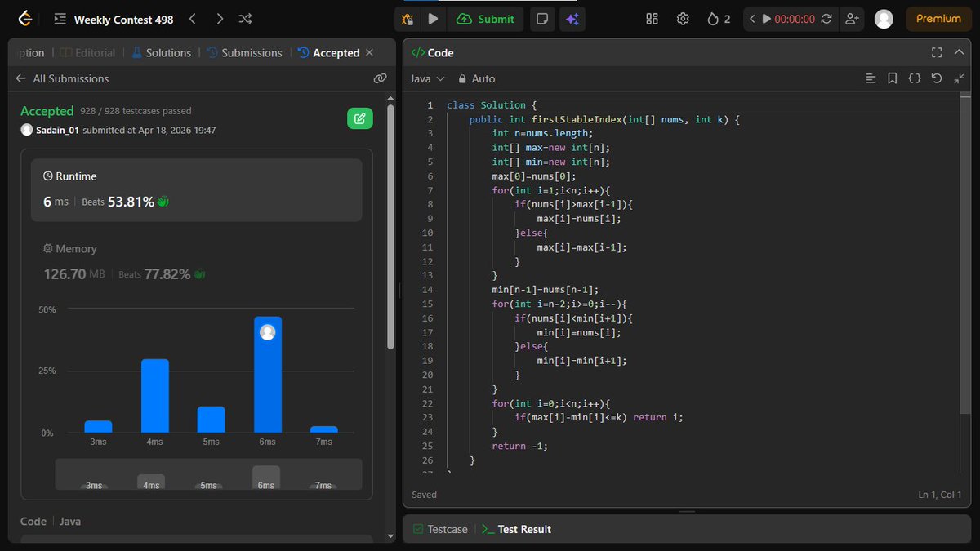Toggle fullscreen for the Code panel
Screen dimensions: 980x551
937,52
